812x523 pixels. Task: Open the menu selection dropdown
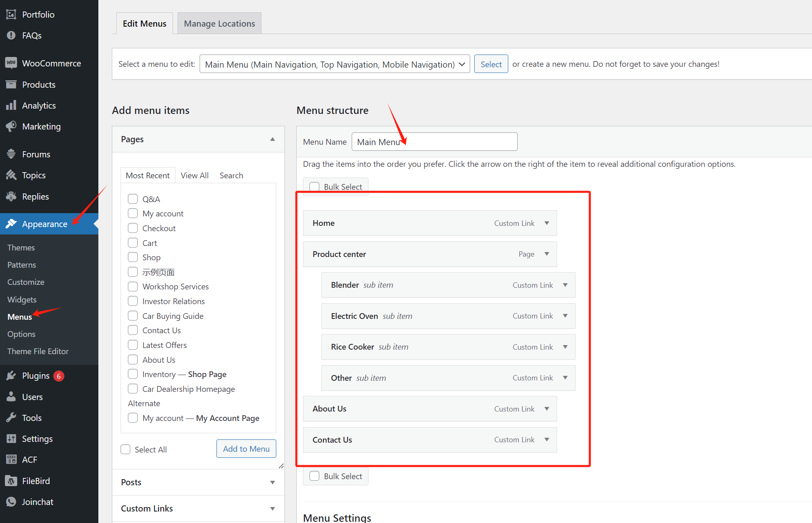(334, 64)
